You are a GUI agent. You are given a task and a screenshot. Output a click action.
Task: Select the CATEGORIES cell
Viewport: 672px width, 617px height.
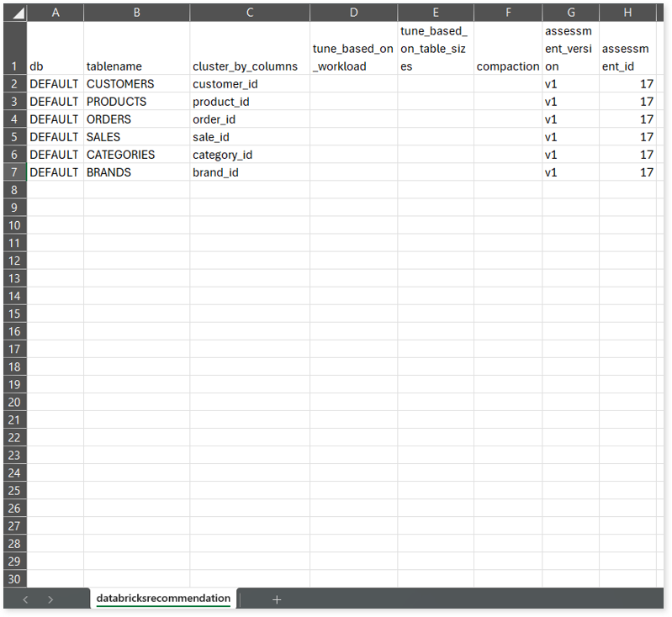click(x=137, y=155)
